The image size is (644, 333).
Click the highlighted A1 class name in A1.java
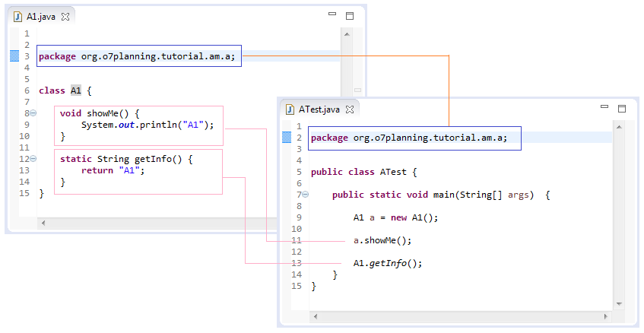75,90
